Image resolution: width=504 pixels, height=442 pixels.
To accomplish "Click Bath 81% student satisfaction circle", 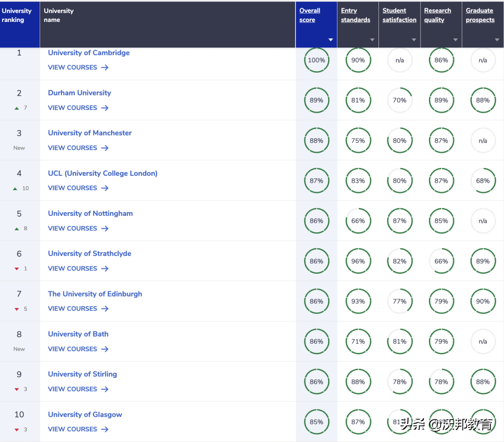I will pyautogui.click(x=399, y=341).
